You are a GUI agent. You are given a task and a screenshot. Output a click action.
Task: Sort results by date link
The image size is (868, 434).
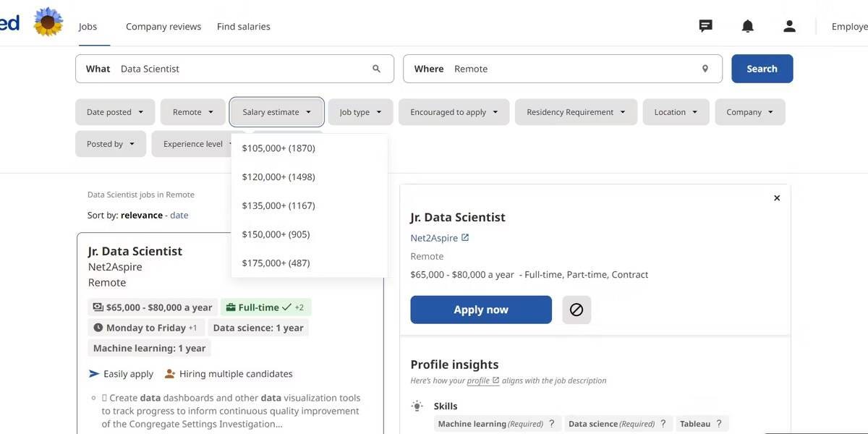point(179,215)
